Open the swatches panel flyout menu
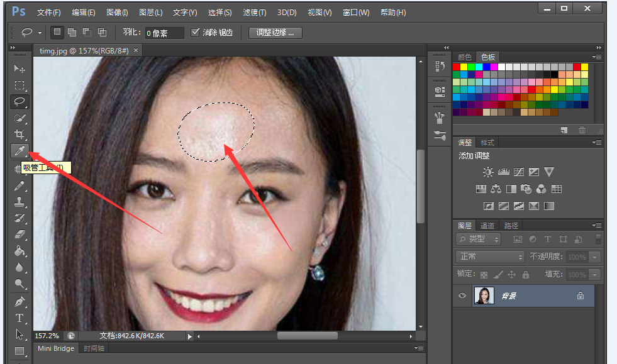This screenshot has height=364, width=617. (597, 57)
